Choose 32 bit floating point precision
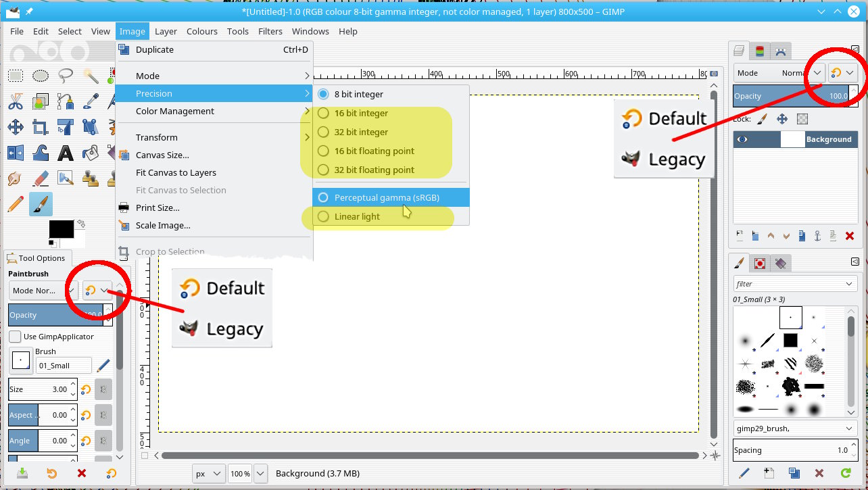Viewport: 868px width, 490px height. 374,170
